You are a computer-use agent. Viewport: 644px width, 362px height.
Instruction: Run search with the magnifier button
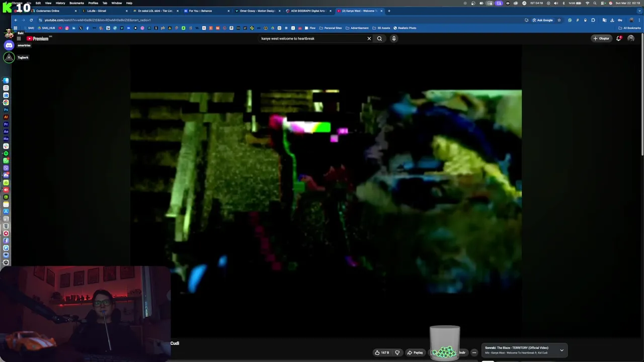379,39
